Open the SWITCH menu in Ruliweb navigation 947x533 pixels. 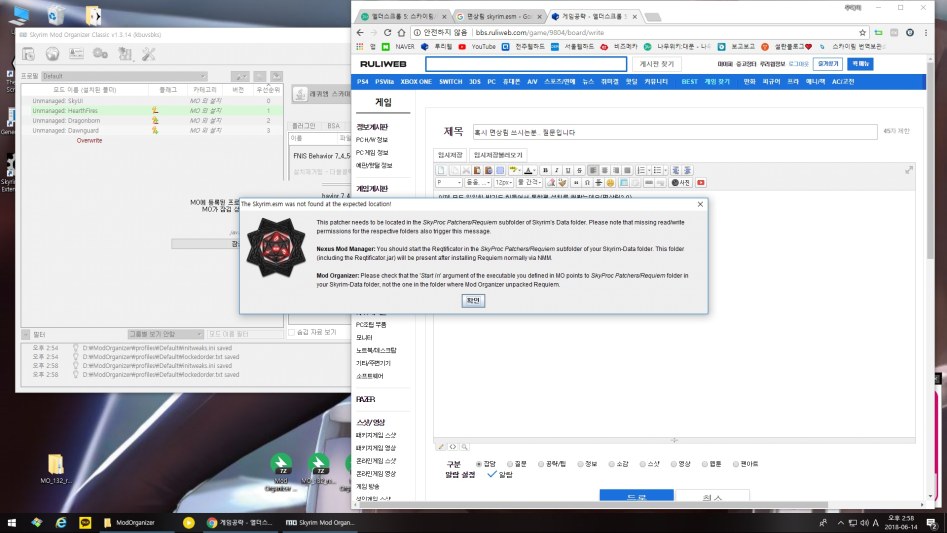450,81
